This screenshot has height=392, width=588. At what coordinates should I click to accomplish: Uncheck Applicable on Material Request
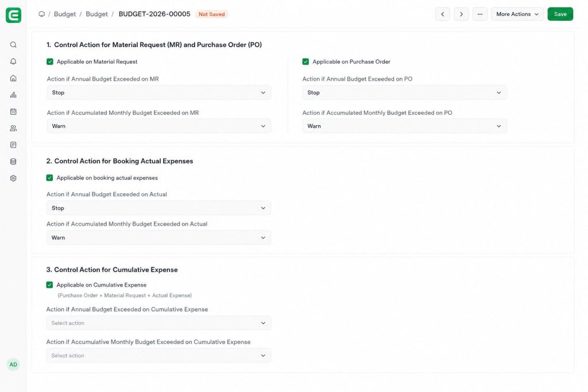point(50,62)
